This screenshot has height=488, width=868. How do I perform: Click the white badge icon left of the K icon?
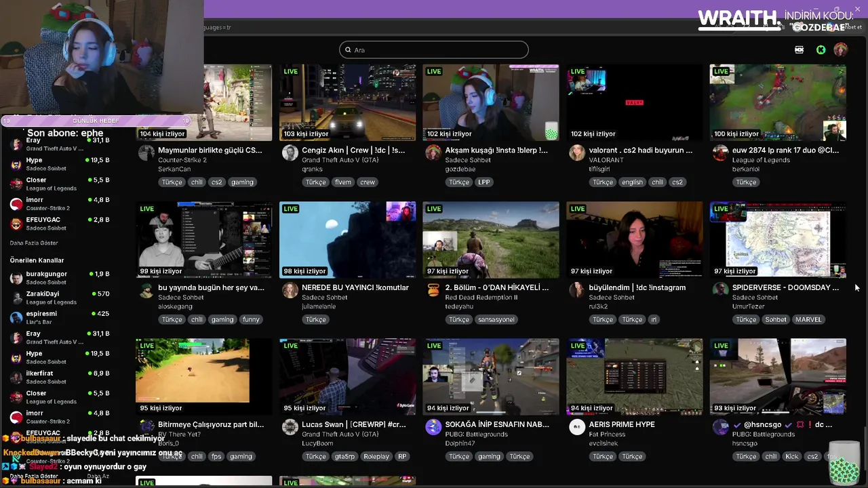pyautogui.click(x=799, y=49)
